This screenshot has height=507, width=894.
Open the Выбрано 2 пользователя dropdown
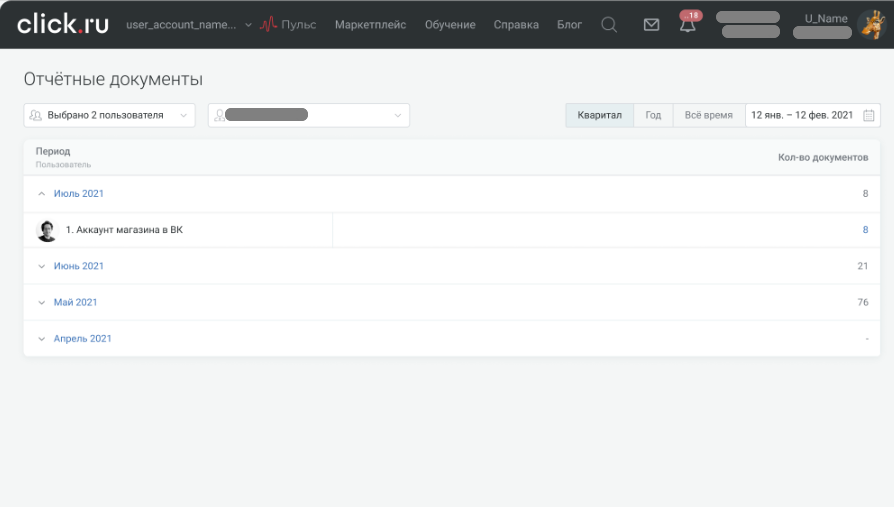coord(109,115)
